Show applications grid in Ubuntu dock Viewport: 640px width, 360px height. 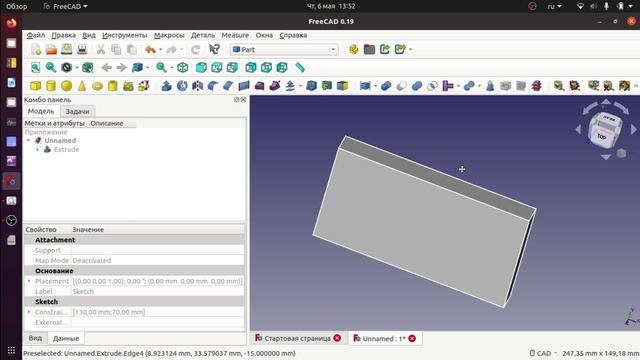[x=11, y=350]
